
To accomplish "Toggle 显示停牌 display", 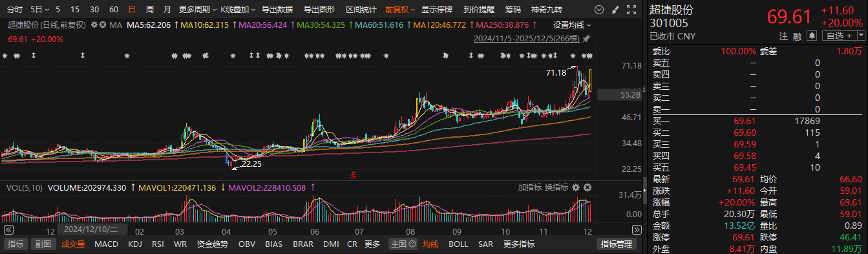I will (x=437, y=10).
